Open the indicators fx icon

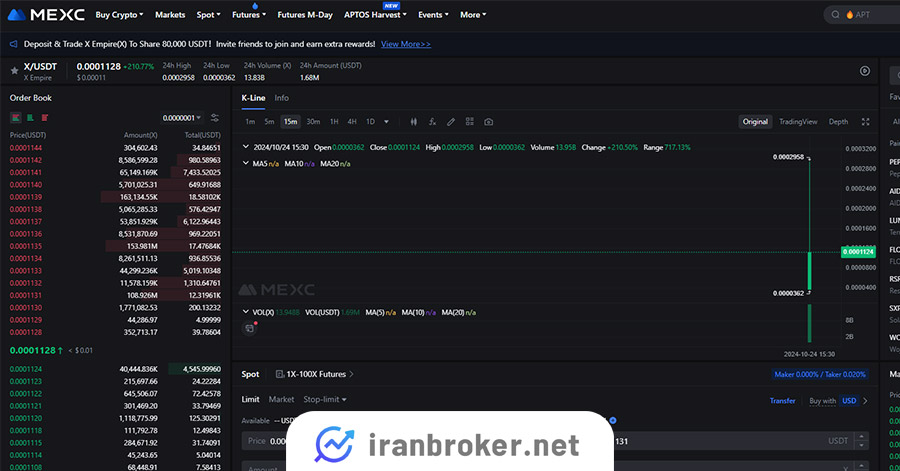point(432,122)
